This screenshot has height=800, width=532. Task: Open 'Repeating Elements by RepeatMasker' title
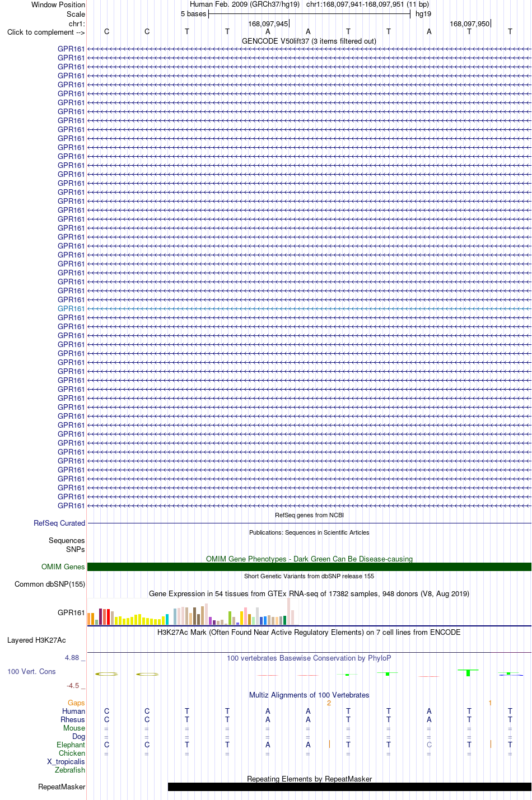[x=309, y=779]
